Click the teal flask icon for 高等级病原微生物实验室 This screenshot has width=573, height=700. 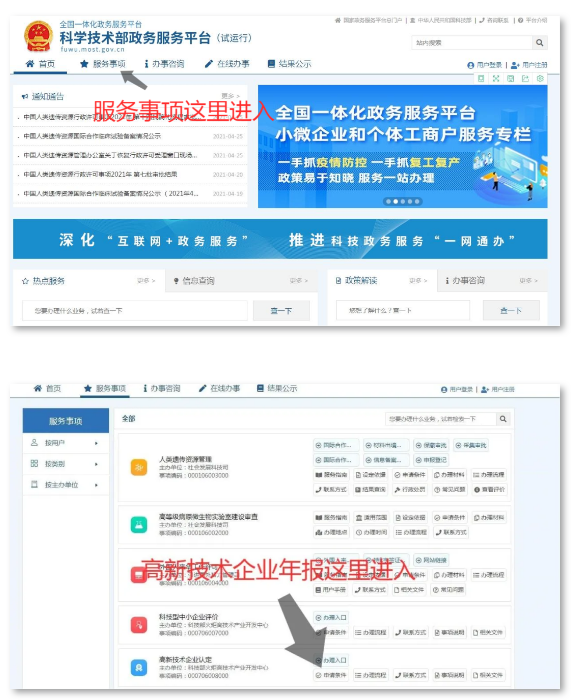(x=139, y=524)
